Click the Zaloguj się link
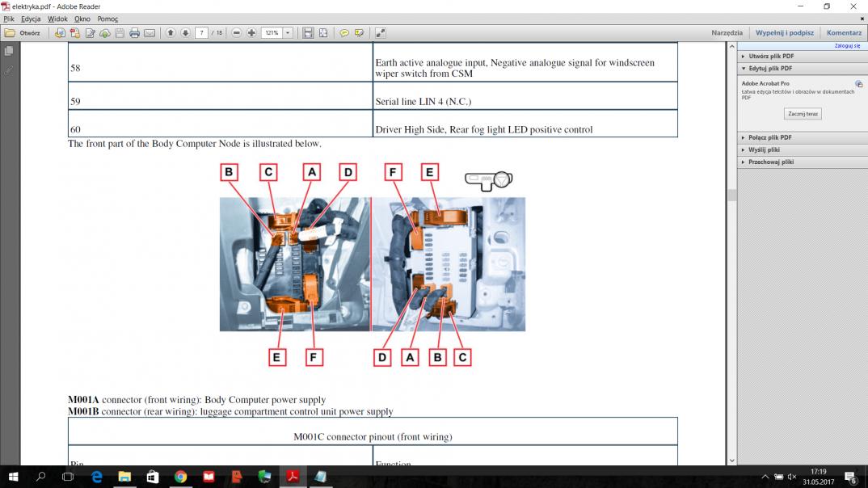Image resolution: width=868 pixels, height=488 pixels. click(847, 46)
